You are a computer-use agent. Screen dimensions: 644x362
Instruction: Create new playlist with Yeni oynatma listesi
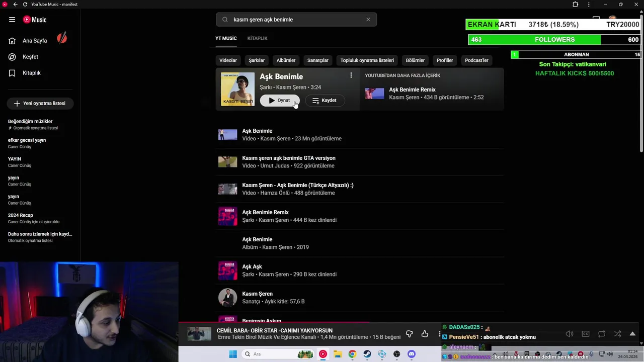coord(40,103)
